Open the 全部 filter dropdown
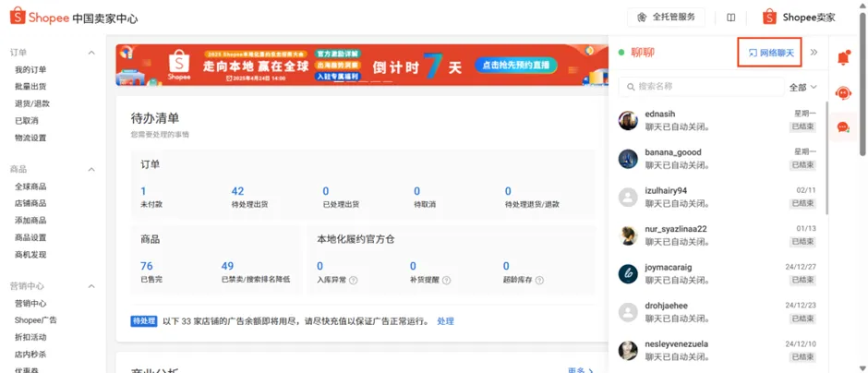 (x=802, y=88)
